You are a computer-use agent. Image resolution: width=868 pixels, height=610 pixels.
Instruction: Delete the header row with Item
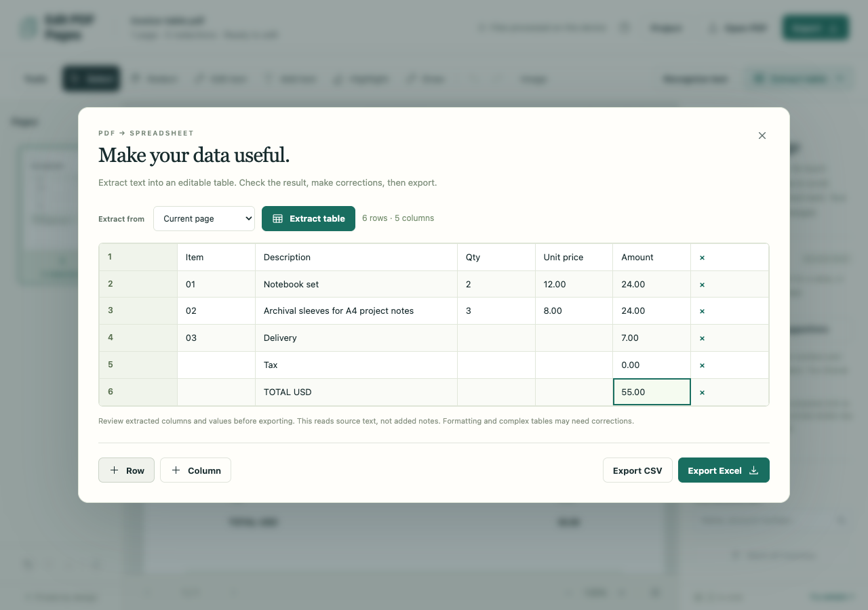pos(702,258)
